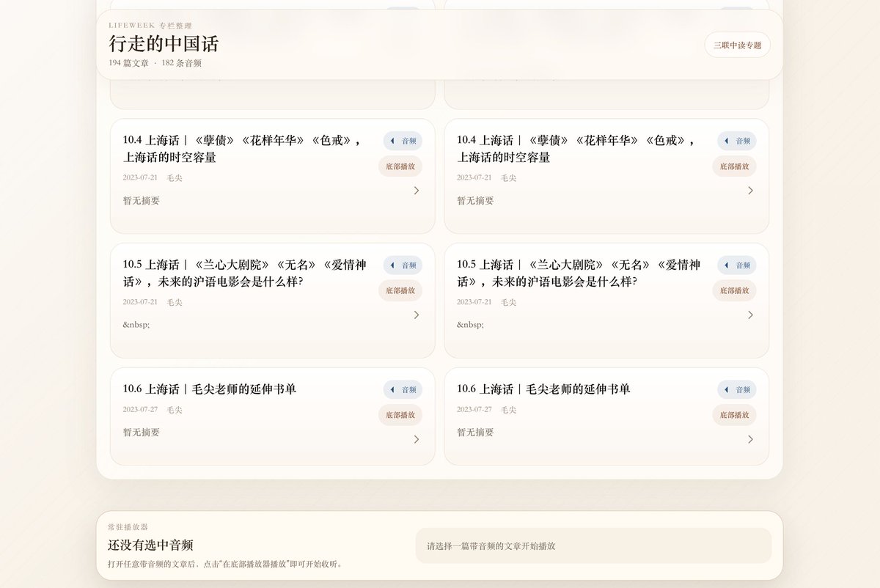Click 暂无摘要 summary on right-column 10.6 card

point(476,433)
